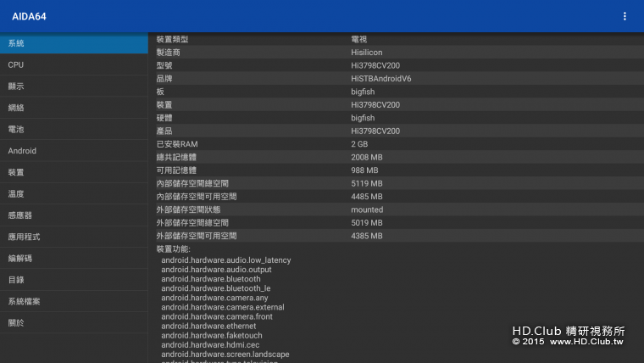The height and width of the screenshot is (363, 644).
Task: Click android.hardware.camera.any feature entry
Action: click(214, 298)
